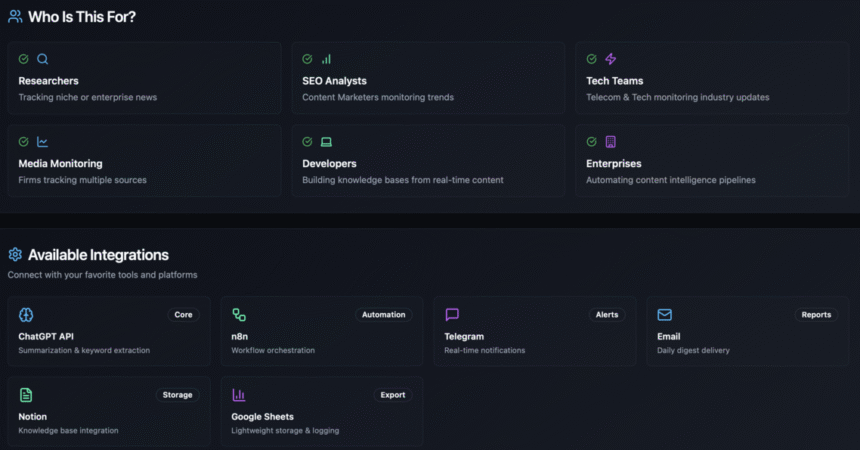Click the laptop icon in Developers card
The height and width of the screenshot is (450, 860).
pyautogui.click(x=326, y=142)
